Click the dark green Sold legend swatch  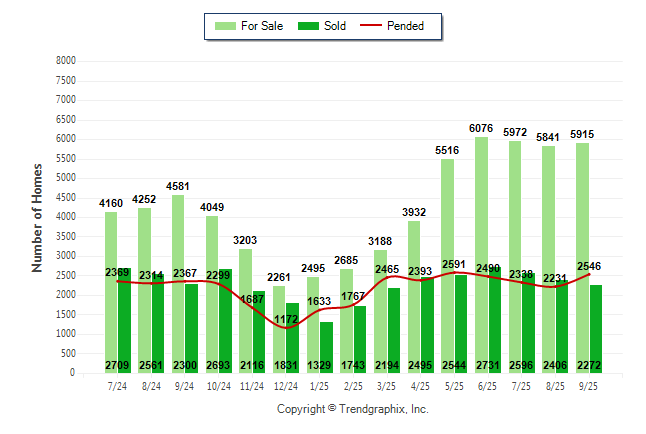(307, 26)
